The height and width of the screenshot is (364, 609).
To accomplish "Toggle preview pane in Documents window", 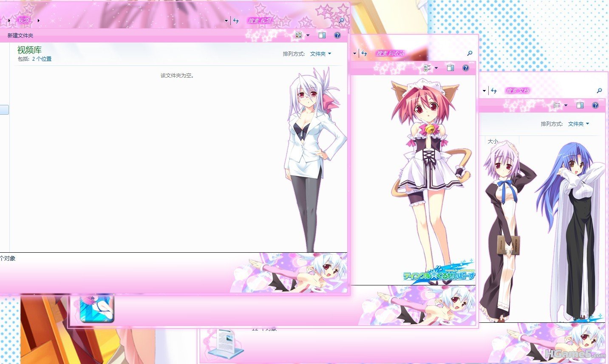I will coord(580,105).
